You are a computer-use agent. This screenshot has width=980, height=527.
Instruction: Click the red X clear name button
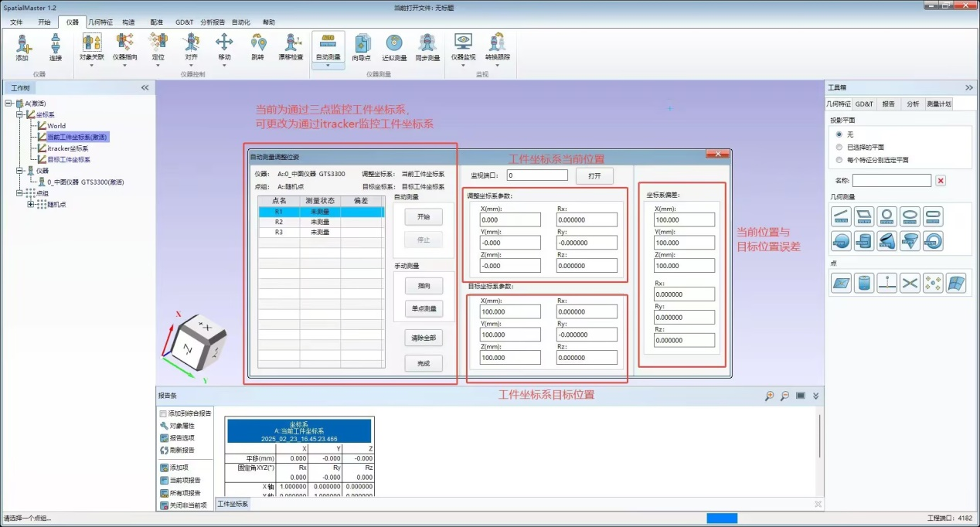coord(941,181)
